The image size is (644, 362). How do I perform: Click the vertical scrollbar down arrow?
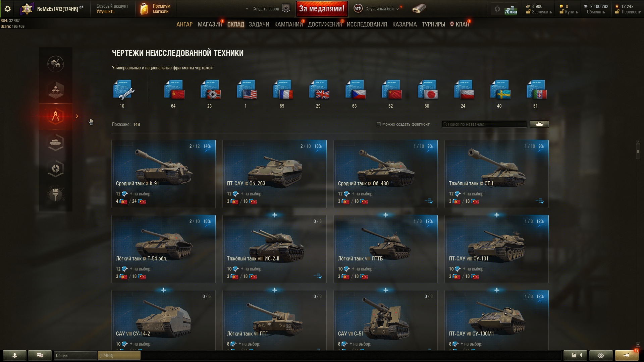[x=638, y=345]
